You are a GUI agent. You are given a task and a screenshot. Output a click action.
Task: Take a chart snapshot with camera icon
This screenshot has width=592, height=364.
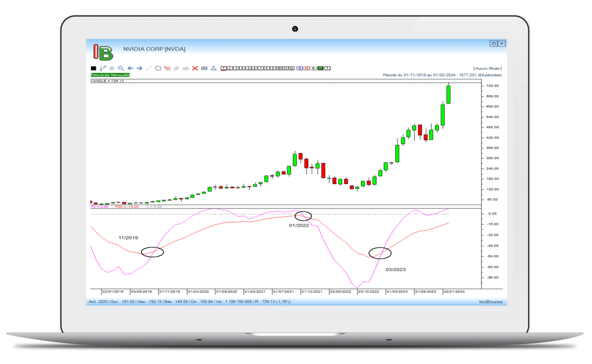[x=204, y=68]
